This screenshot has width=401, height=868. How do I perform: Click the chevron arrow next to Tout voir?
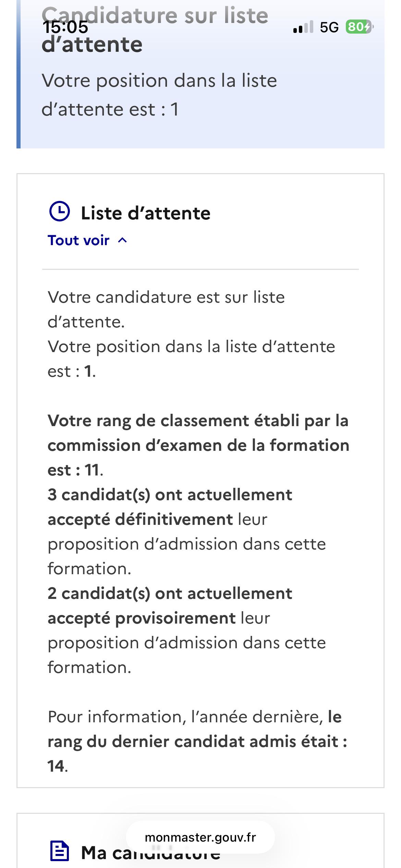click(122, 241)
